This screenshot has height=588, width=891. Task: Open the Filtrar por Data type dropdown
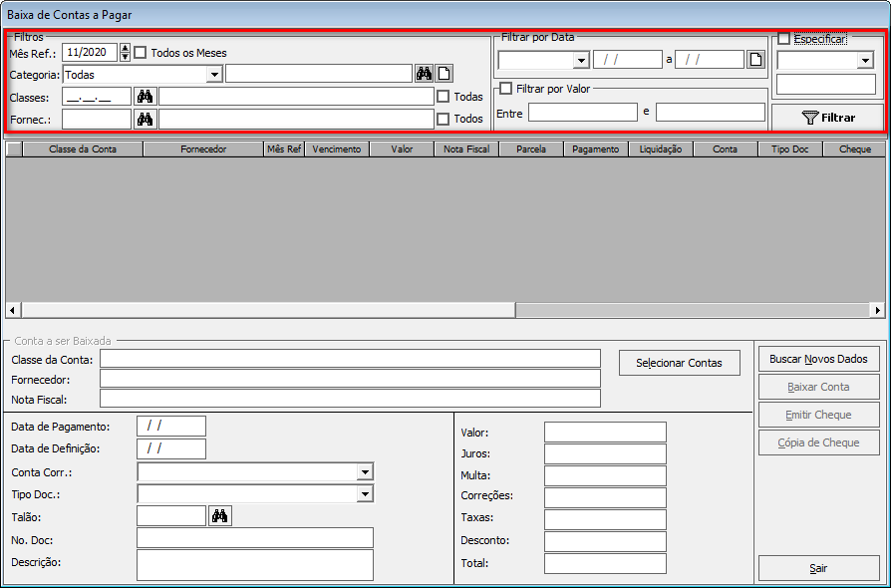581,60
